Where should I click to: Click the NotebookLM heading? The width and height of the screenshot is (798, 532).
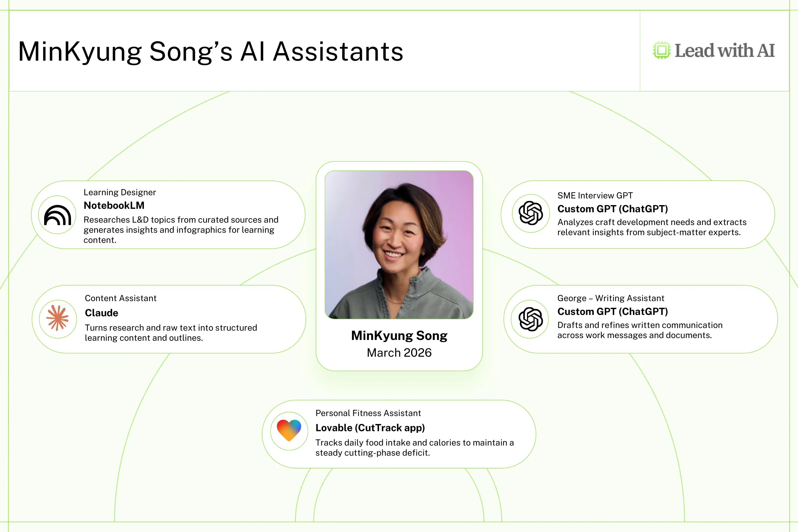click(114, 205)
